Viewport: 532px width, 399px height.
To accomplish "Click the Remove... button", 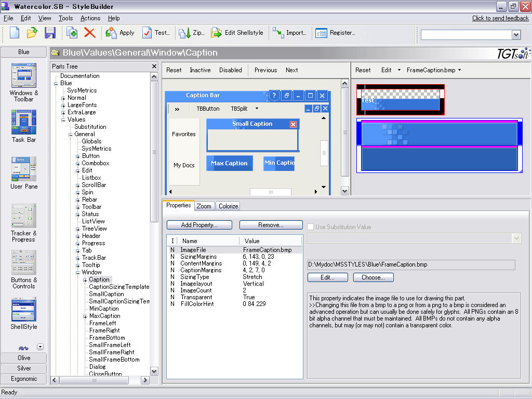I will click(x=271, y=225).
